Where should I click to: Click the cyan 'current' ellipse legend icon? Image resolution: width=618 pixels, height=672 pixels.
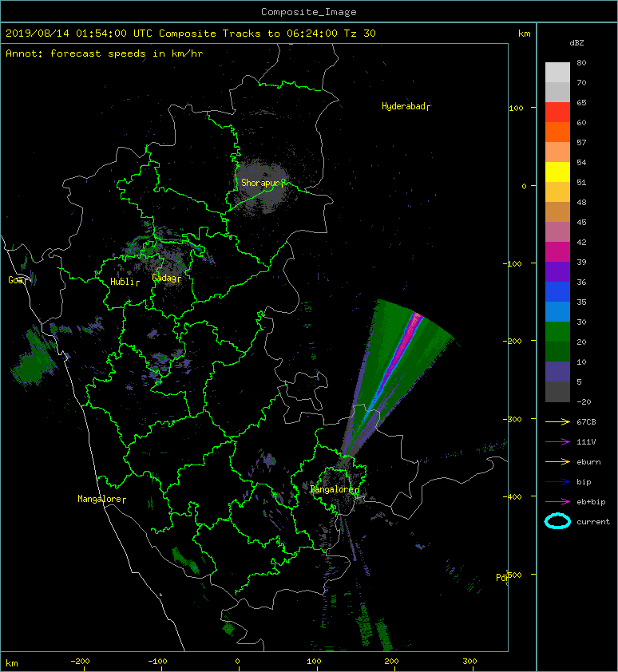557,521
